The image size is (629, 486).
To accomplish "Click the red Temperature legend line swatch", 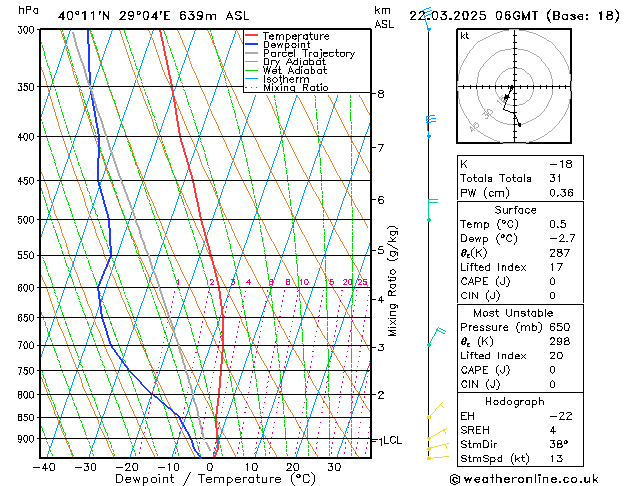I will (252, 36).
